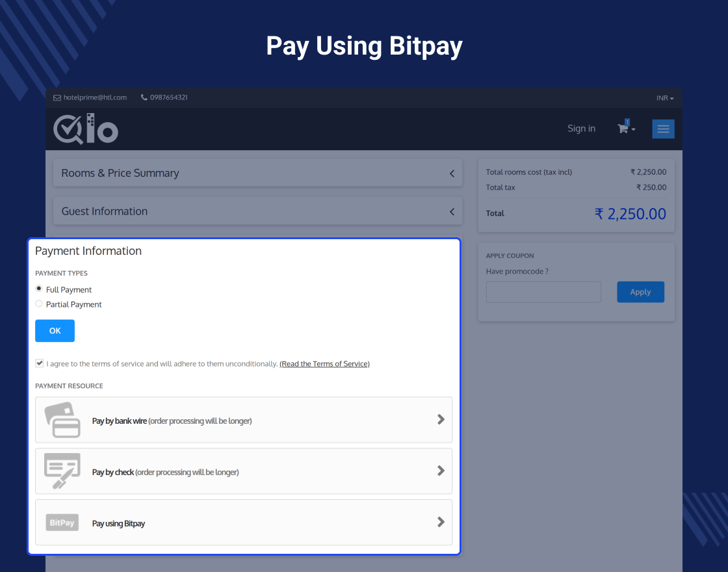728x572 pixels.
Task: Click the bank wire payment card icon
Action: point(62,419)
